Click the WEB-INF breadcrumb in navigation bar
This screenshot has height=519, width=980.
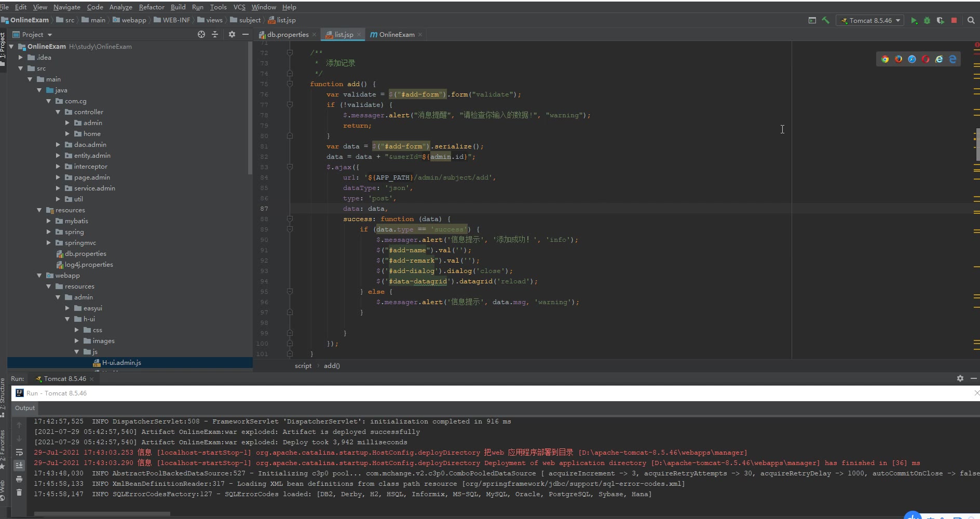[176, 20]
